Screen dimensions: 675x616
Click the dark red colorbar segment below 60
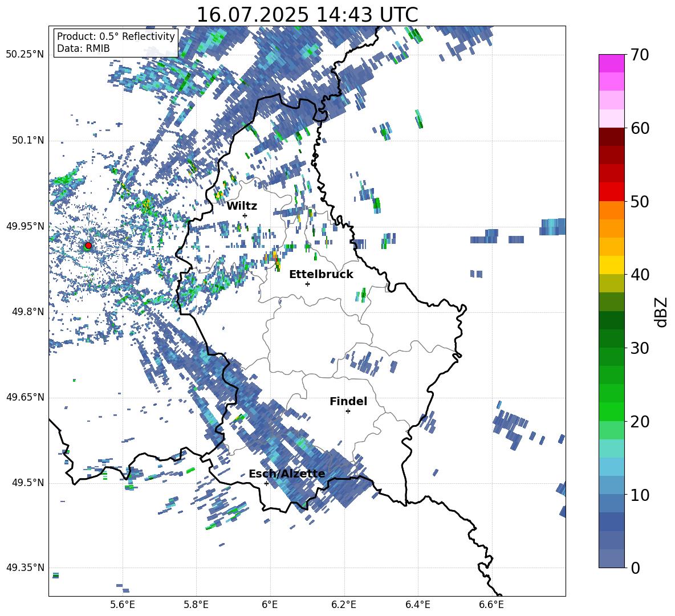(x=611, y=137)
